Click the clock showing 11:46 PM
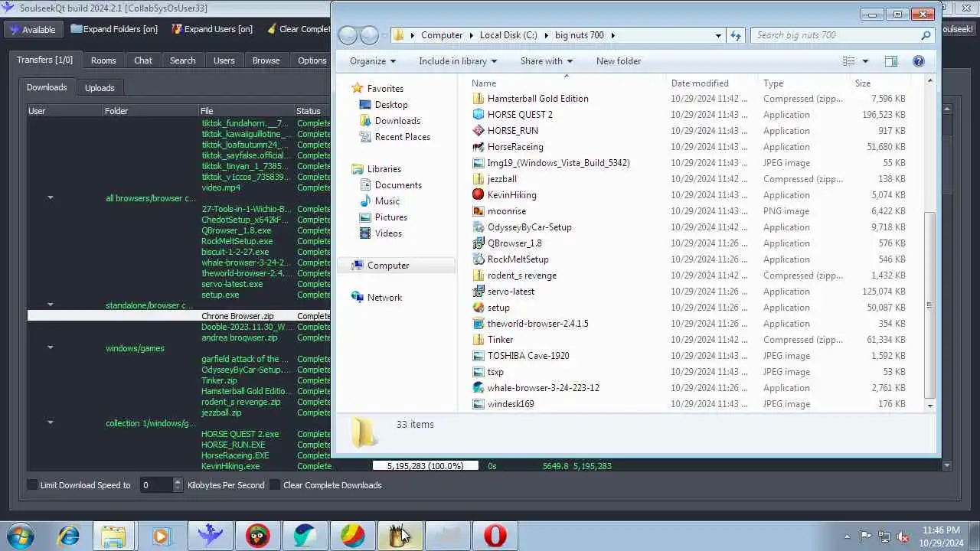 pyautogui.click(x=942, y=530)
